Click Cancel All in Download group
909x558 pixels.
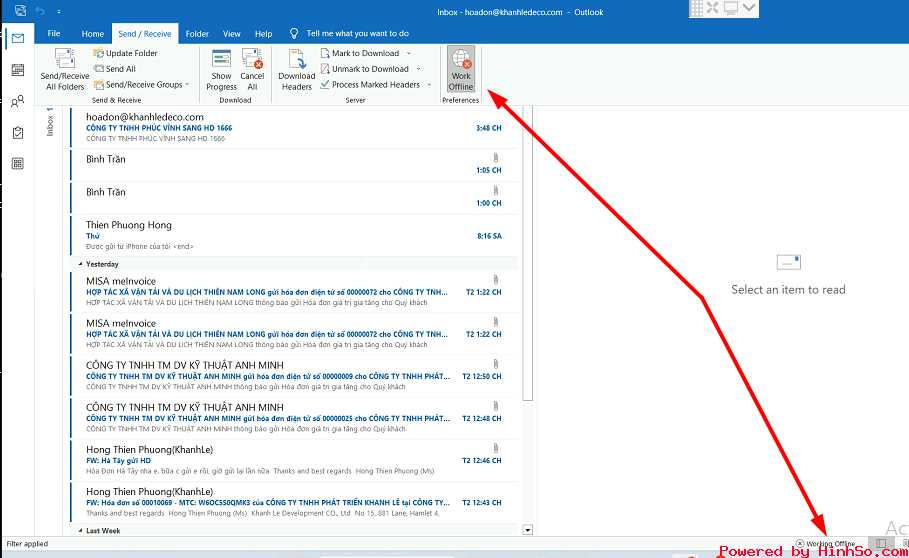pos(252,70)
